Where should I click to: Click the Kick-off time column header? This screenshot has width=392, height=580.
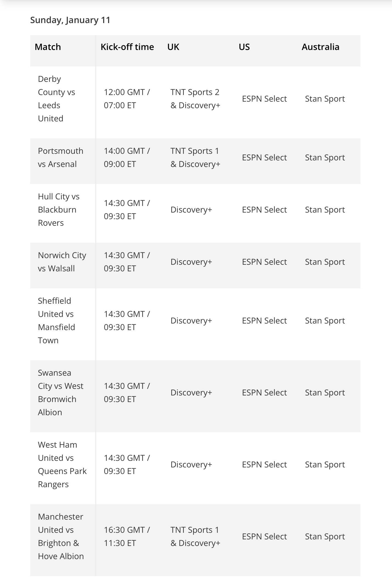(127, 47)
